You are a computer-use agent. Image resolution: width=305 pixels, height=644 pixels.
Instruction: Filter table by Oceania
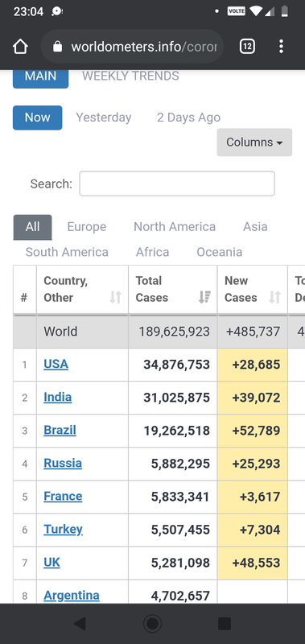tap(219, 252)
